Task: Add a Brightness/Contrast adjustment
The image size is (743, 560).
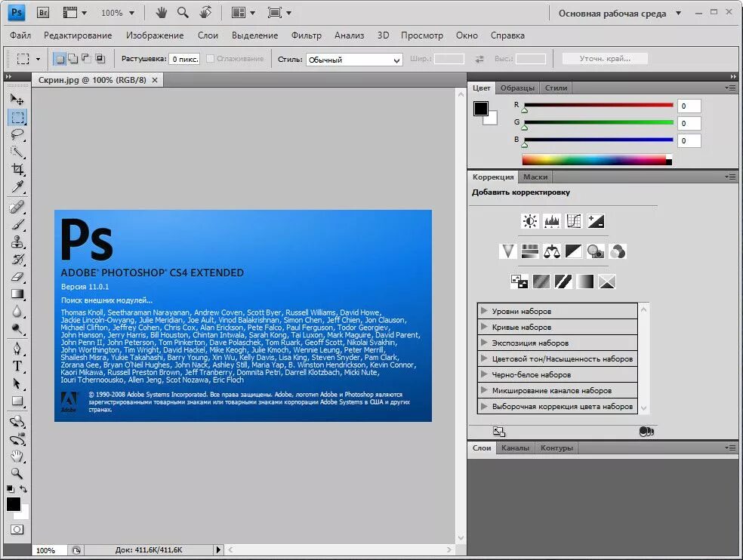Action: point(530,221)
